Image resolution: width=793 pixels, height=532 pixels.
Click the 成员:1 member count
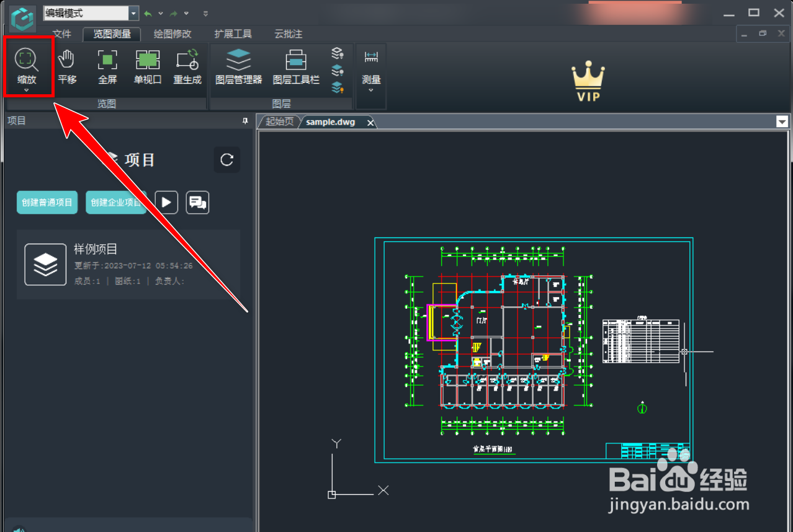pyautogui.click(x=87, y=281)
